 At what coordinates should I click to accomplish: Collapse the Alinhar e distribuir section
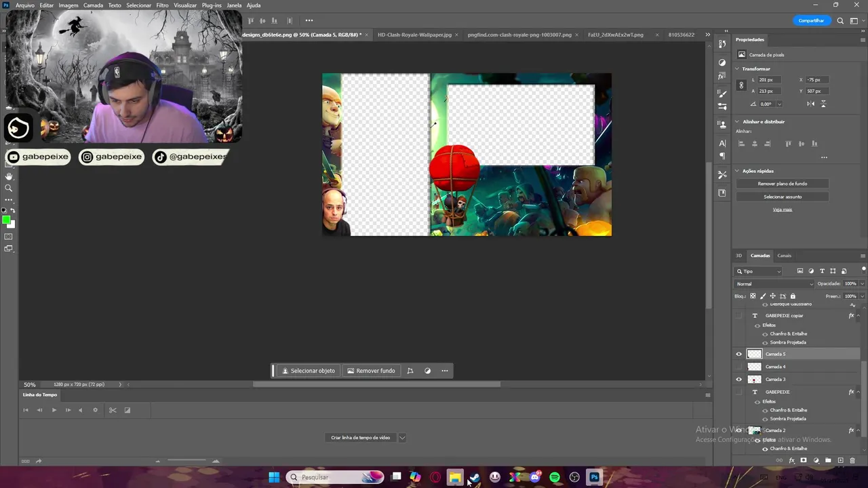click(x=738, y=122)
